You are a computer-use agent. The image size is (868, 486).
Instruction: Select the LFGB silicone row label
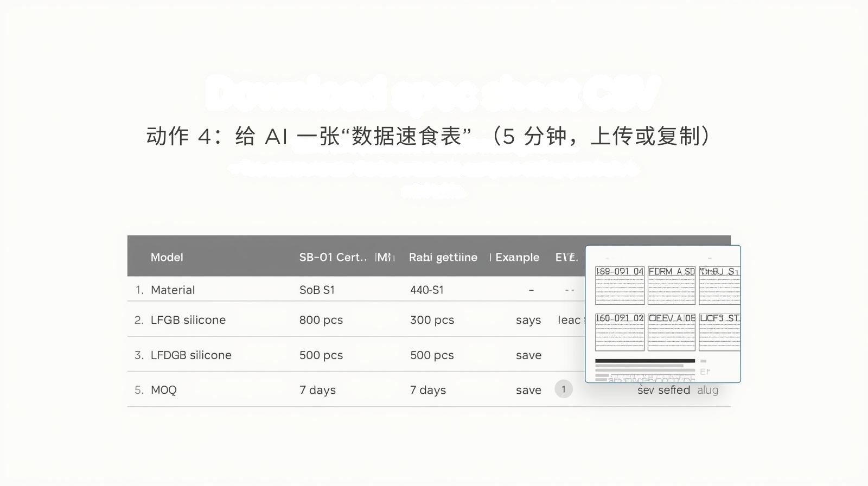coord(188,320)
